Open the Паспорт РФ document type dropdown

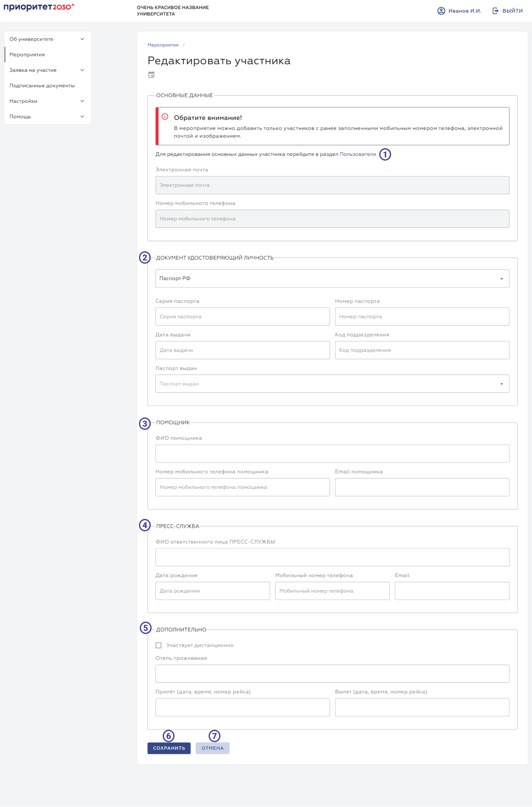click(x=332, y=278)
